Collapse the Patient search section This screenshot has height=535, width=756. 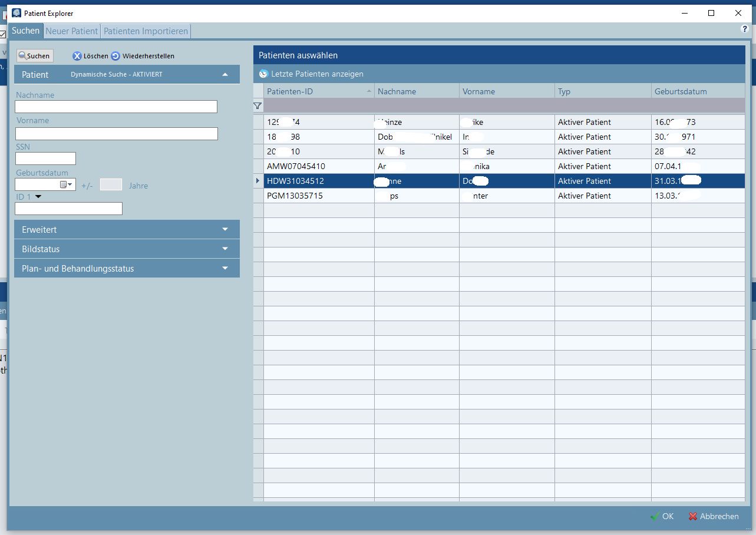(x=225, y=75)
